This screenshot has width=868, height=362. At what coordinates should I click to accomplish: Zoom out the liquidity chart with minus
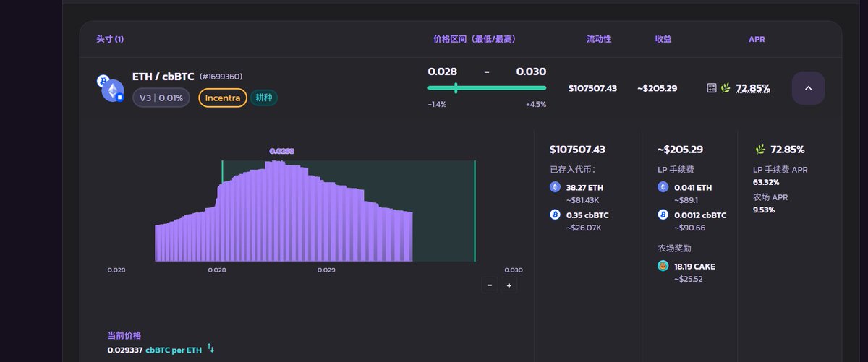tap(490, 285)
